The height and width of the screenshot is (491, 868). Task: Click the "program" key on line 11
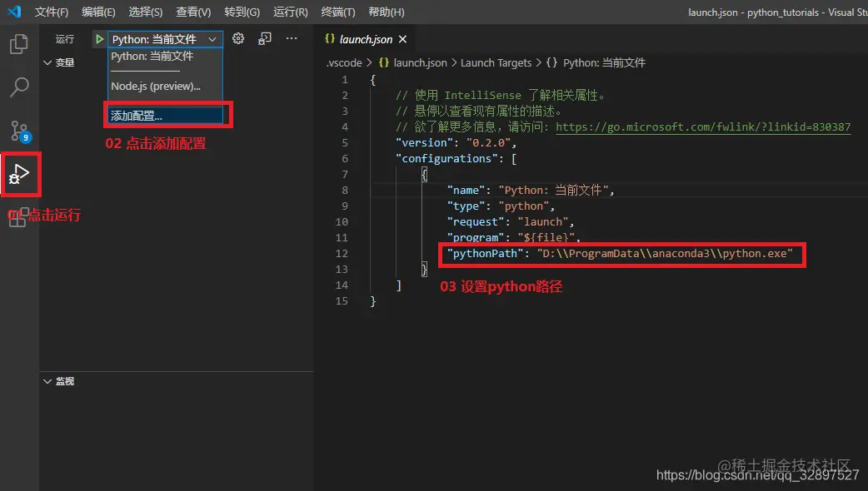[476, 238]
